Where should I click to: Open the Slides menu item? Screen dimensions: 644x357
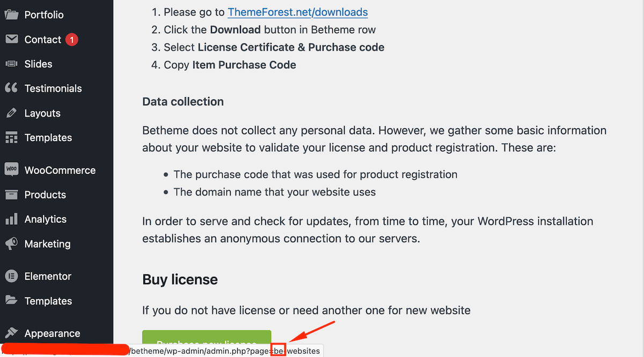[x=38, y=64]
